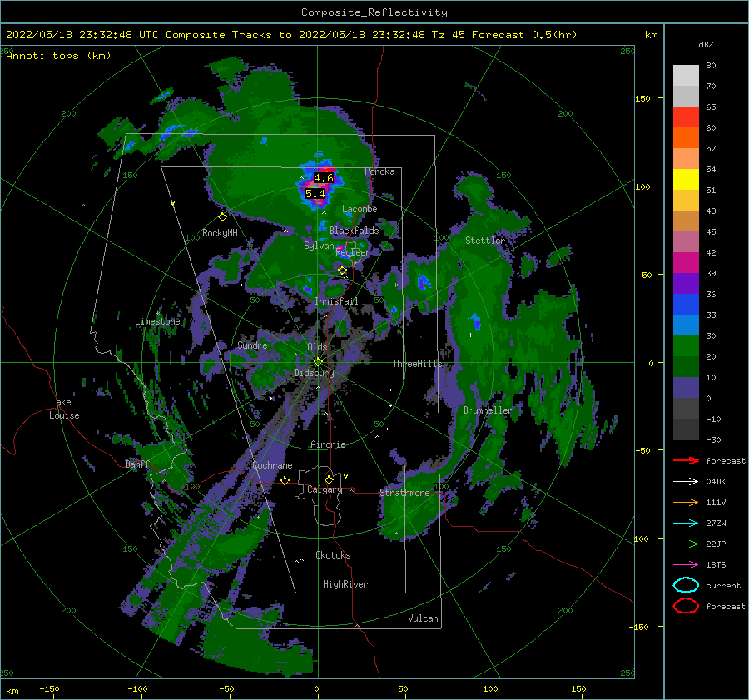Click the -150 tick on bottom km axis
The image size is (749, 700).
(49, 688)
